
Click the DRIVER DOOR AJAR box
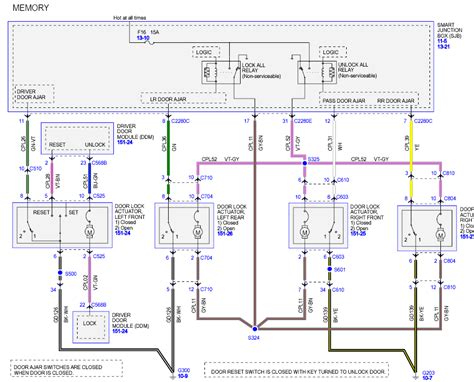pos(34,94)
